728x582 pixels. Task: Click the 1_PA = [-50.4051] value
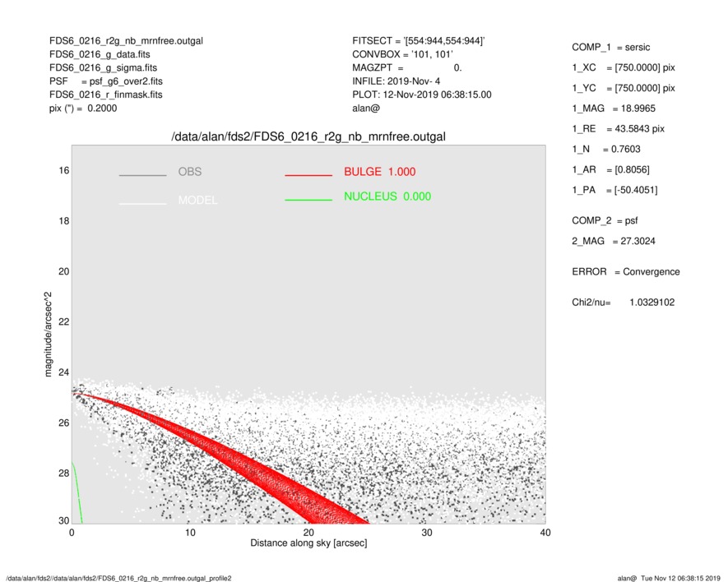(x=614, y=190)
